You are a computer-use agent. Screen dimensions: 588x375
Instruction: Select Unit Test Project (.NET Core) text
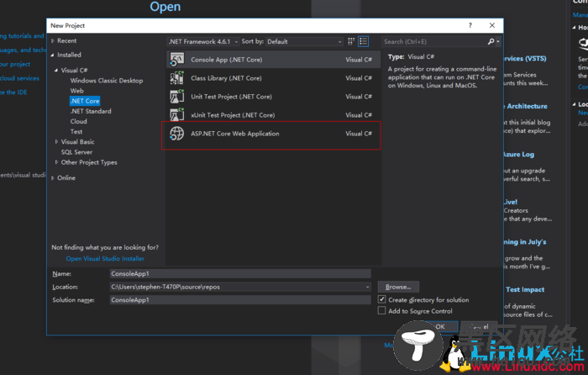[231, 97]
